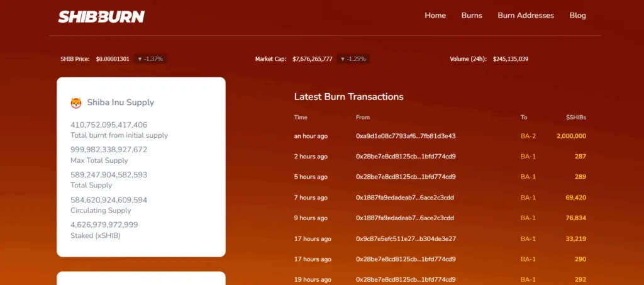Screen dimensions: 644x285
Task: Open BA-1 link in 7 hours ago row
Action: 528,198
